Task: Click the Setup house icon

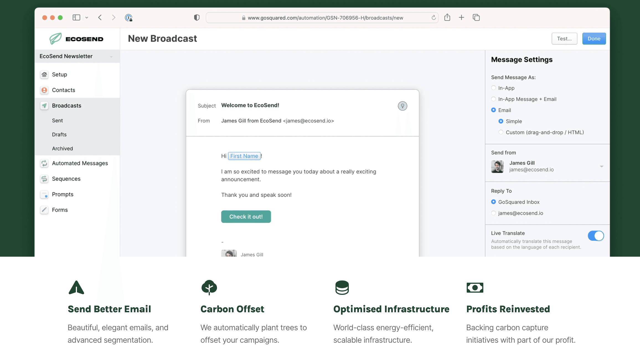Action: (x=44, y=74)
